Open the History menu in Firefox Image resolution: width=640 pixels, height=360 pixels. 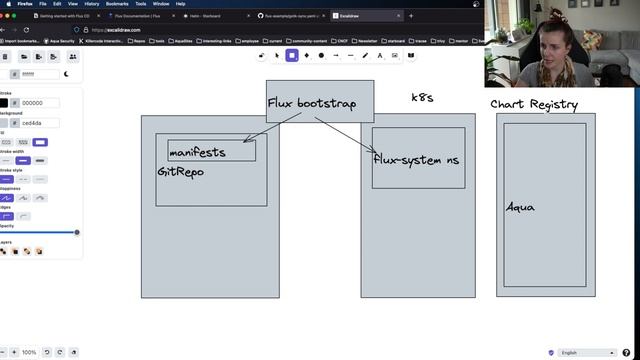[91, 4]
